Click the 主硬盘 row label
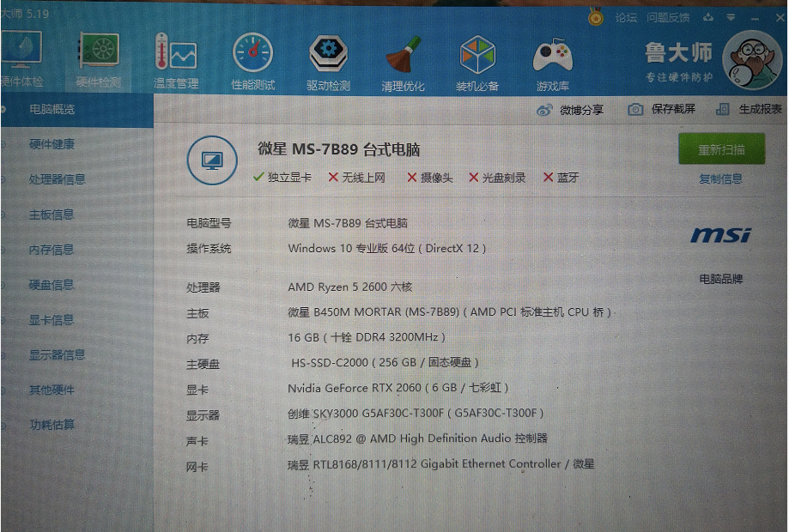The image size is (789, 532). click(x=203, y=364)
